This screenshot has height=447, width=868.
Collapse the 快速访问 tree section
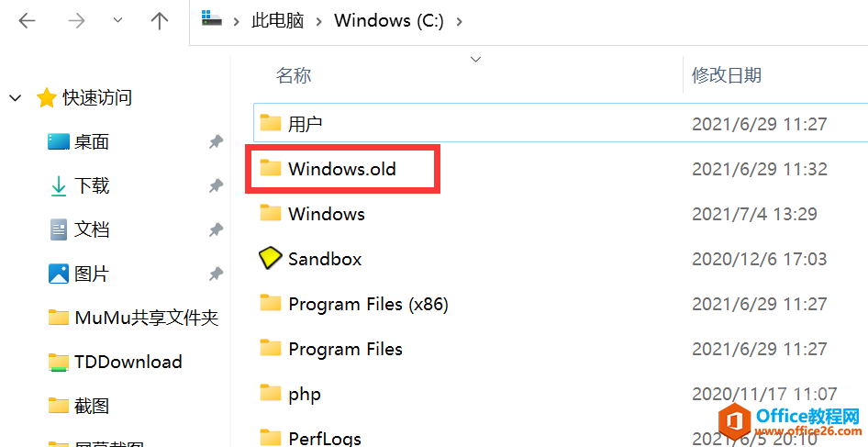tap(16, 97)
